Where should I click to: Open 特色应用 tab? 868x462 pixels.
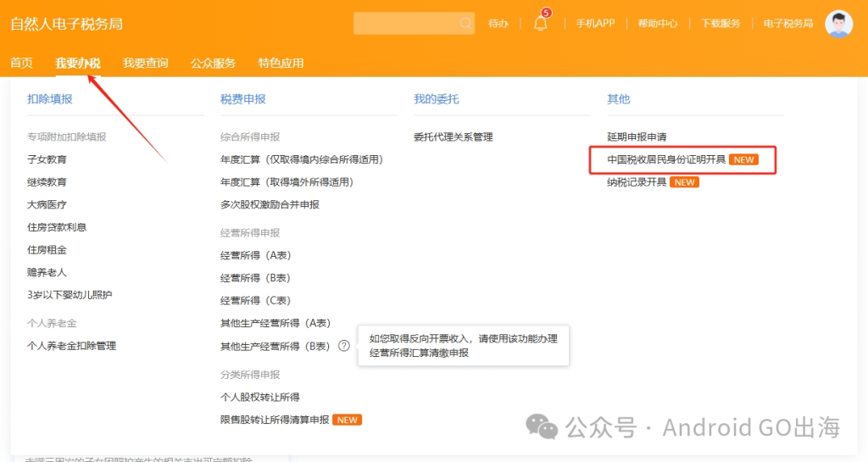pyautogui.click(x=281, y=63)
